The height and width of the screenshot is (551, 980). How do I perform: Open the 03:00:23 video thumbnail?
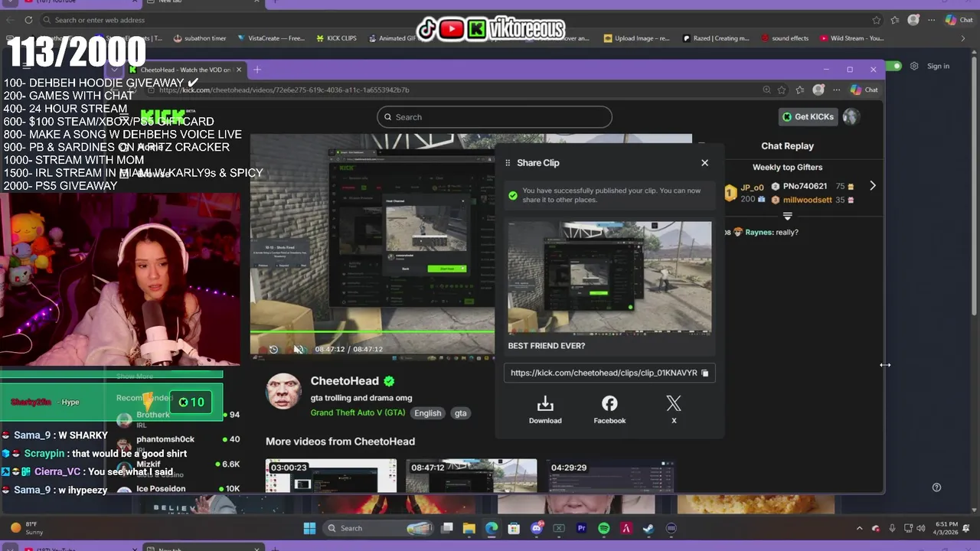click(x=331, y=475)
